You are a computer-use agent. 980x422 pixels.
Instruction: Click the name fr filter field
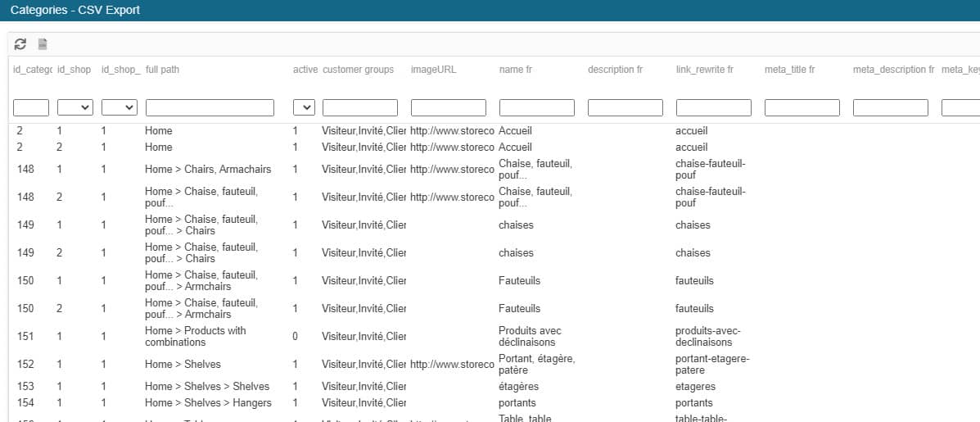537,107
